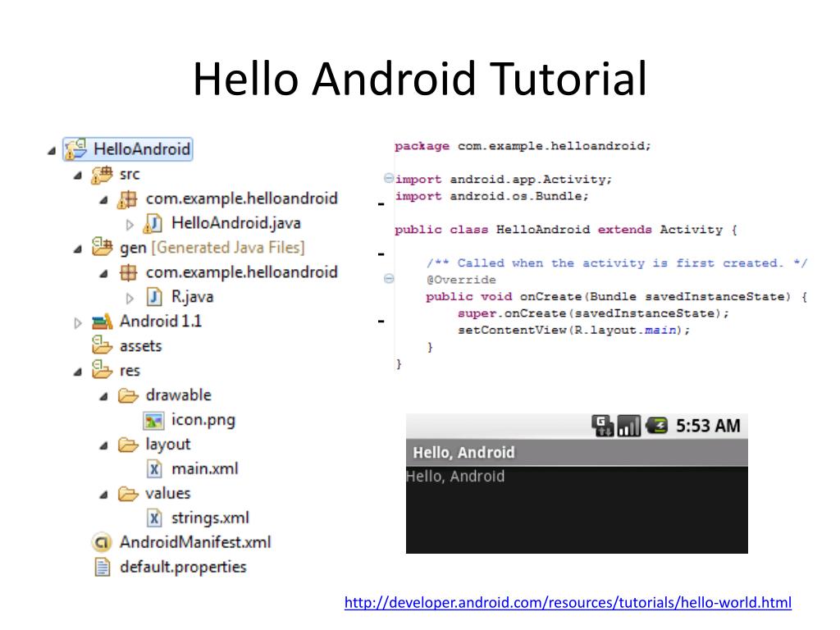The height and width of the screenshot is (630, 840).
Task: Click the res folder icon
Action: [102, 370]
